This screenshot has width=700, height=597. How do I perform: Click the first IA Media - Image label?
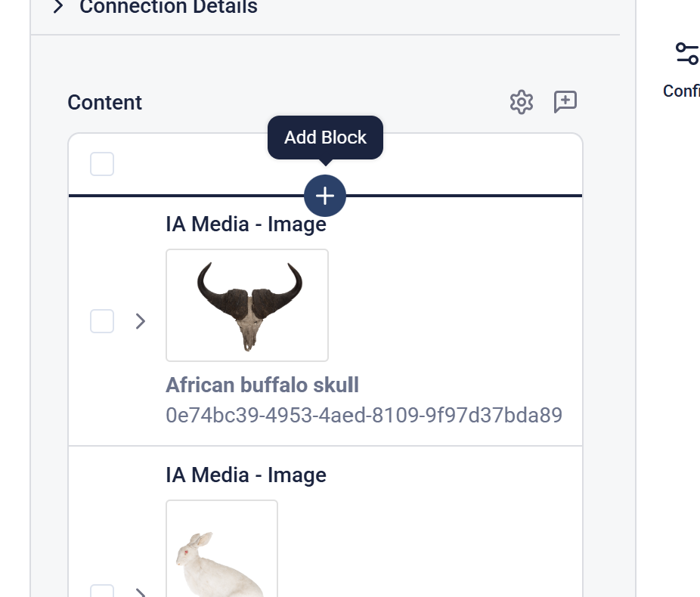pyautogui.click(x=246, y=224)
